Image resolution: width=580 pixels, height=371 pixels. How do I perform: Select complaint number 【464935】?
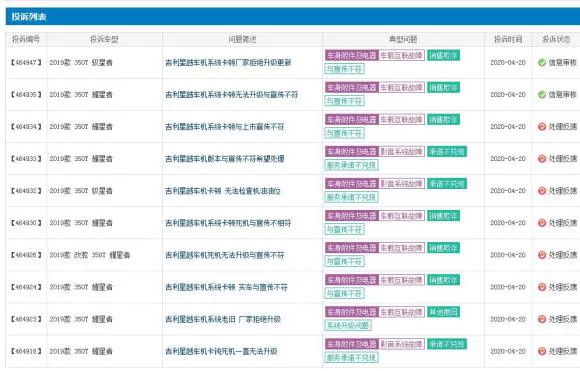[x=26, y=95]
